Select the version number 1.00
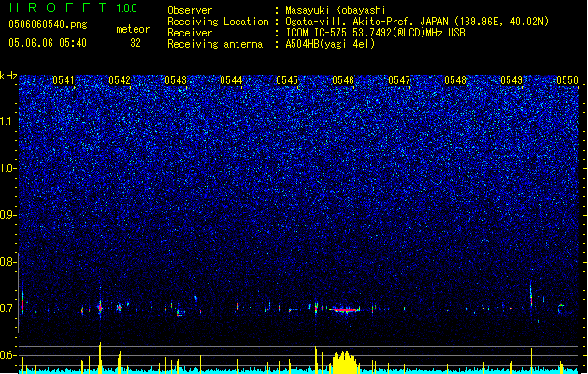The width and height of the screenshot is (588, 374). (127, 8)
